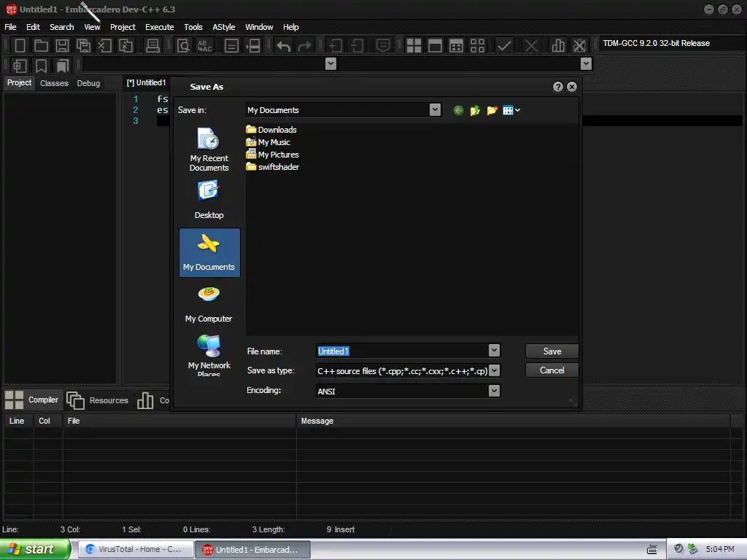Go to My Computer in places bar
Image resolution: width=747 pixels, height=560 pixels.
point(209,305)
